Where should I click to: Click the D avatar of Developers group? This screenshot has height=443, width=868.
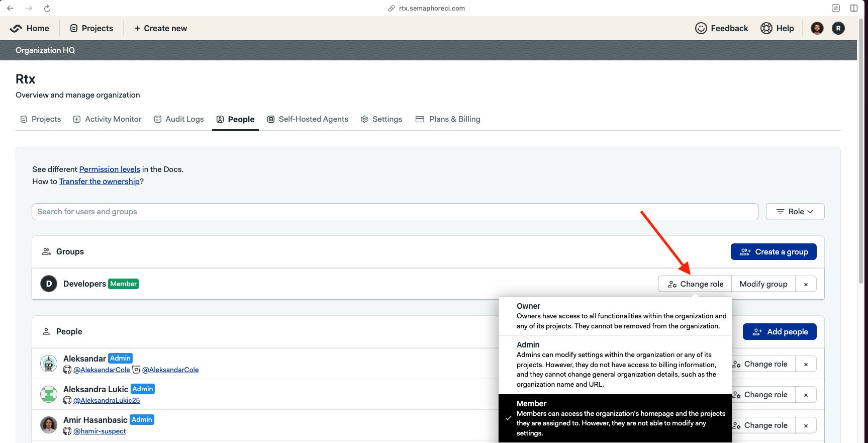(x=49, y=284)
